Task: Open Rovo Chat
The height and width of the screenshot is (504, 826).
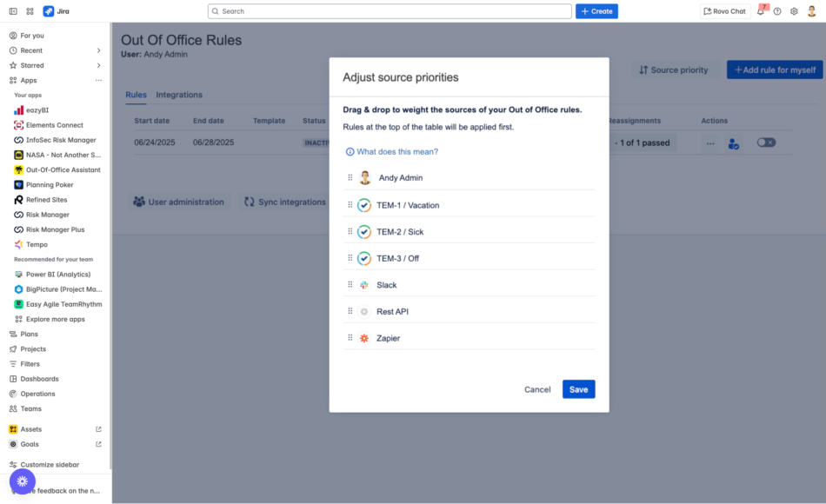Action: pyautogui.click(x=724, y=11)
